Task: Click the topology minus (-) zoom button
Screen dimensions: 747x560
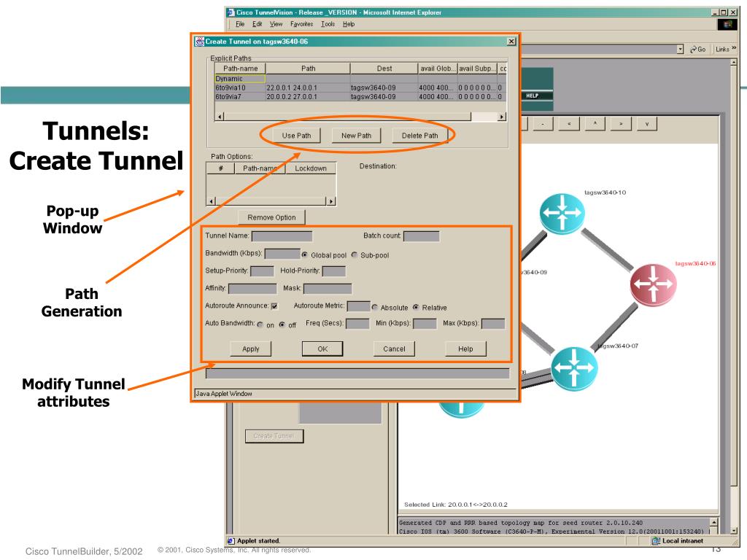Action: pos(543,124)
